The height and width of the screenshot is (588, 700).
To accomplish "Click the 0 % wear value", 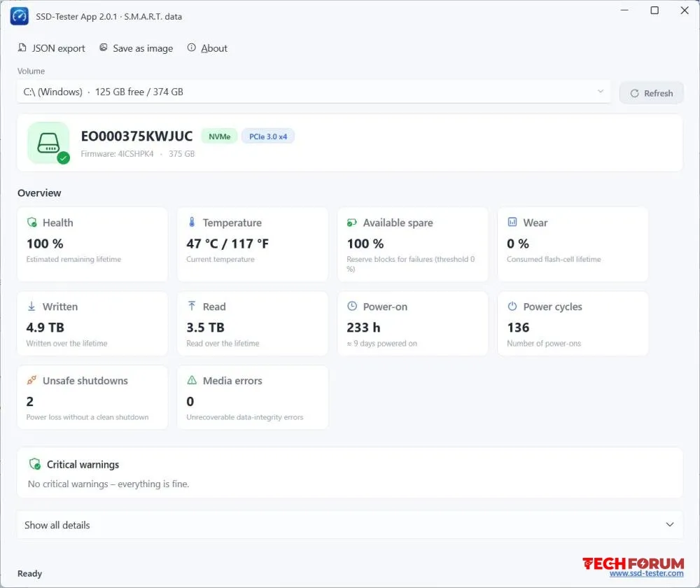I will [x=518, y=244].
